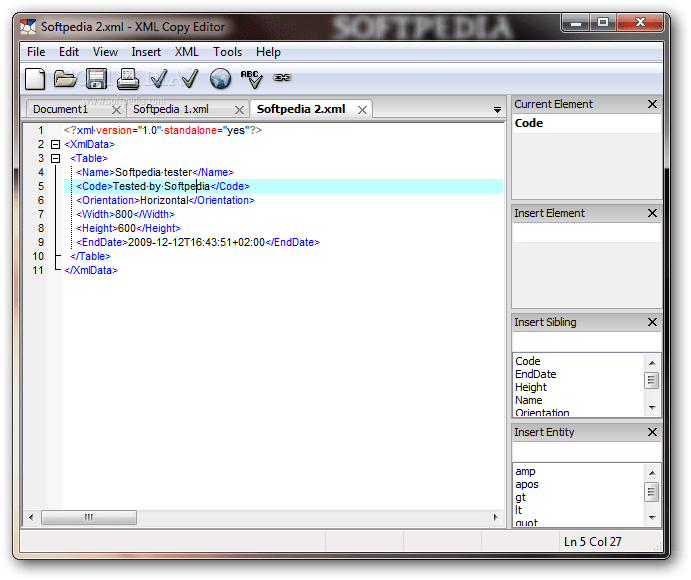Collapse the Table fold marker
Image resolution: width=691 pixels, height=580 pixels.
[56, 158]
